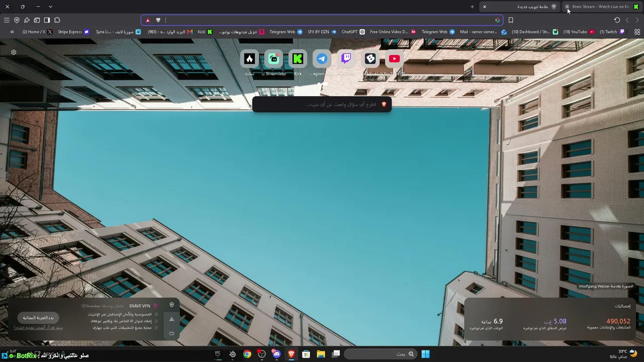The image size is (644, 362).
Task: Bookmark this page with the bookmark icon
Action: point(511,20)
